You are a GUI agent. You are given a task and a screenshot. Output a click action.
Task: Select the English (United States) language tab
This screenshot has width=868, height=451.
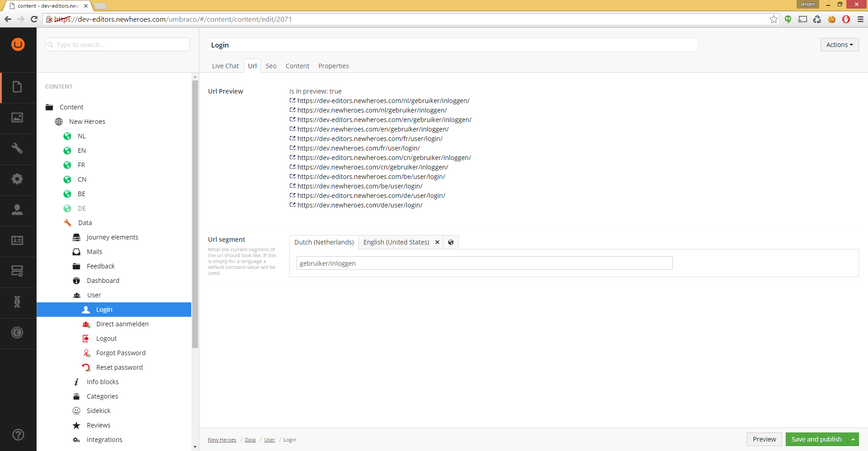(x=396, y=242)
